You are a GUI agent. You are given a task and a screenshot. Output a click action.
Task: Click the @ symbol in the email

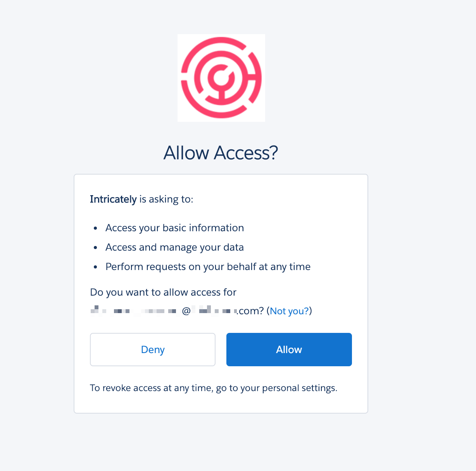186,311
